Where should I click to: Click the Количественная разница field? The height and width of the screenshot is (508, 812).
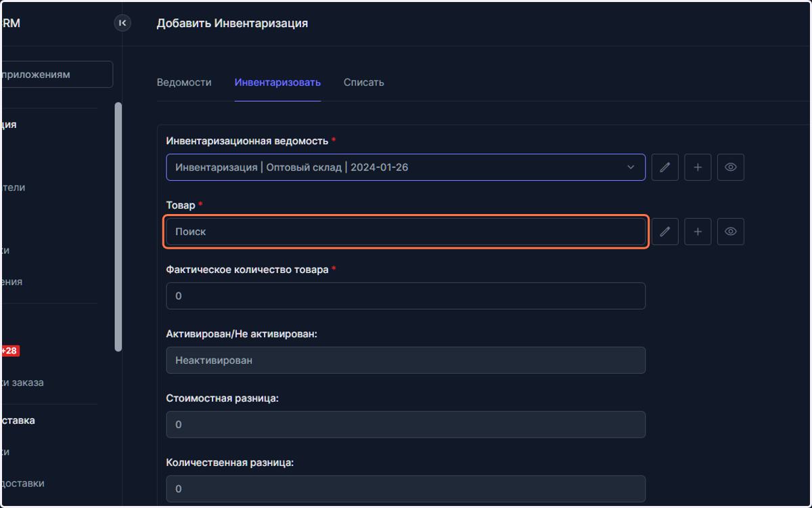(x=405, y=489)
